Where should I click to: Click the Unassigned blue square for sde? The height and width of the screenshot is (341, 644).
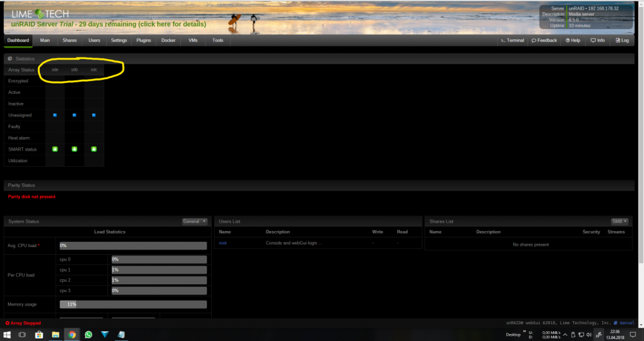pos(55,115)
